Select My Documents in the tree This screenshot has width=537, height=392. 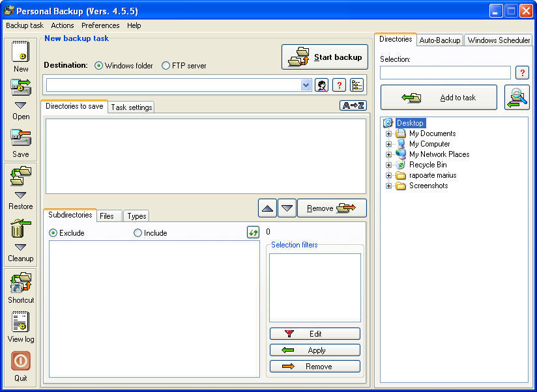tap(432, 133)
